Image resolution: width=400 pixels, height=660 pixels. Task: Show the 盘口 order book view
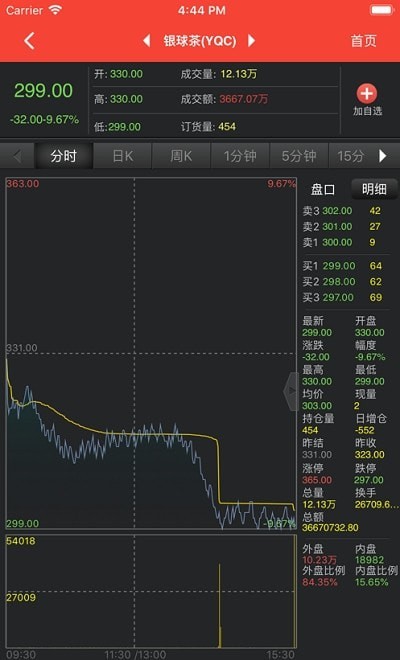tap(323, 189)
